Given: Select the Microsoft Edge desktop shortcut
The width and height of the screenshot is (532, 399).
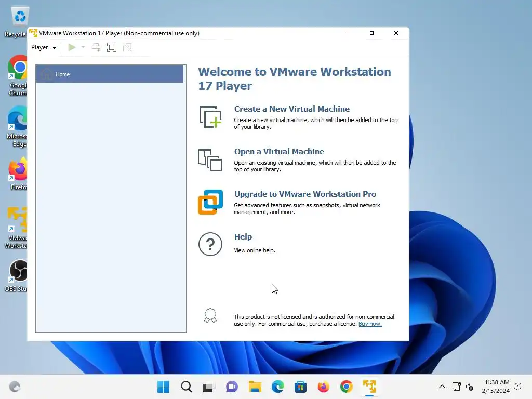Looking at the screenshot, I should pos(16,127).
